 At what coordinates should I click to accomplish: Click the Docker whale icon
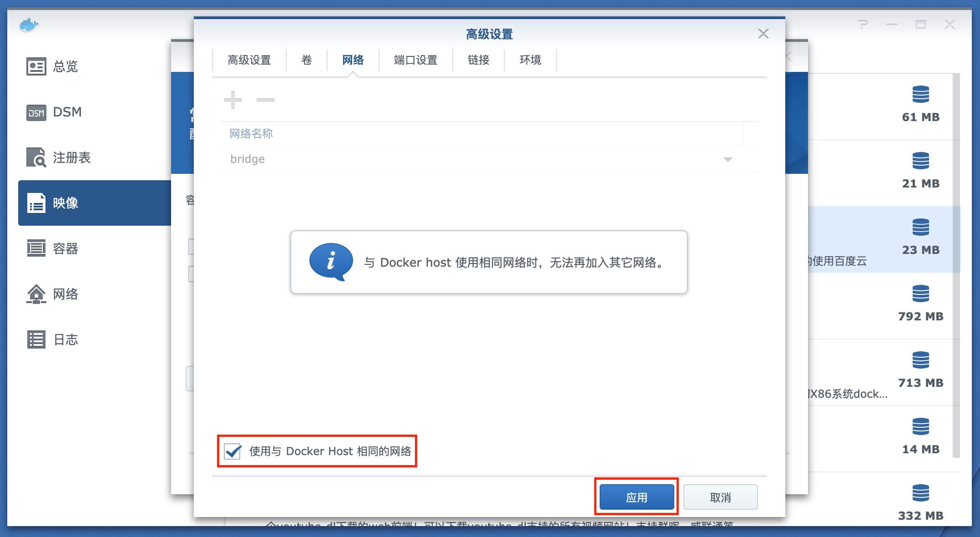click(29, 25)
